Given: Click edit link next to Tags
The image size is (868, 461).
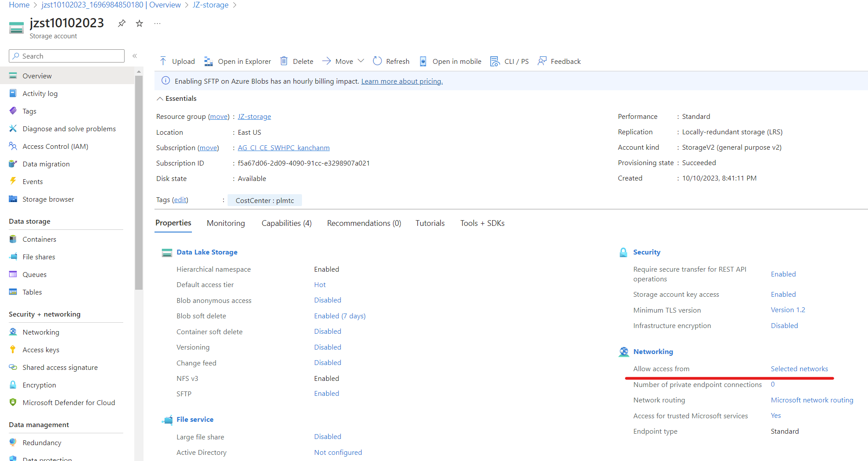Looking at the screenshot, I should click(x=180, y=199).
